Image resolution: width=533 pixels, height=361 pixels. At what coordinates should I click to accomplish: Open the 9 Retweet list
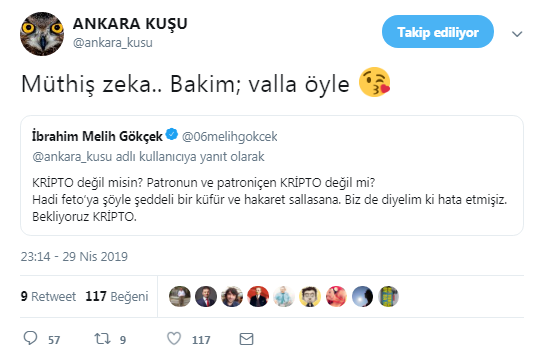pyautogui.click(x=48, y=296)
